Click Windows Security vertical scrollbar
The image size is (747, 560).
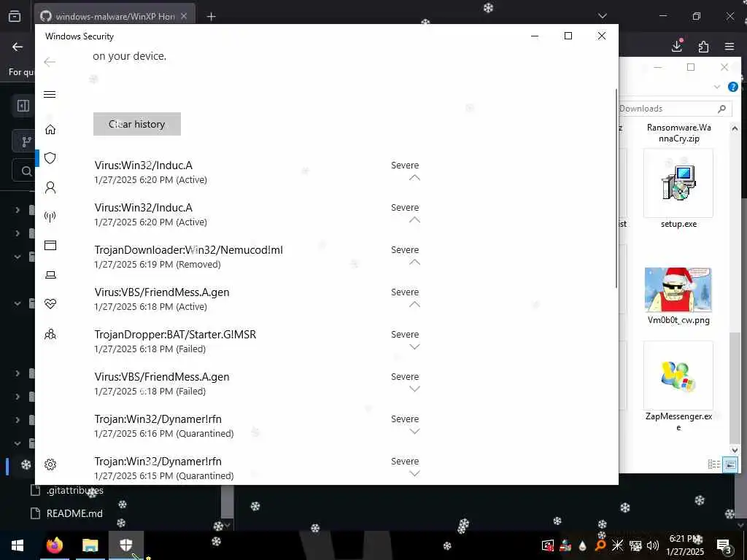pos(616,188)
